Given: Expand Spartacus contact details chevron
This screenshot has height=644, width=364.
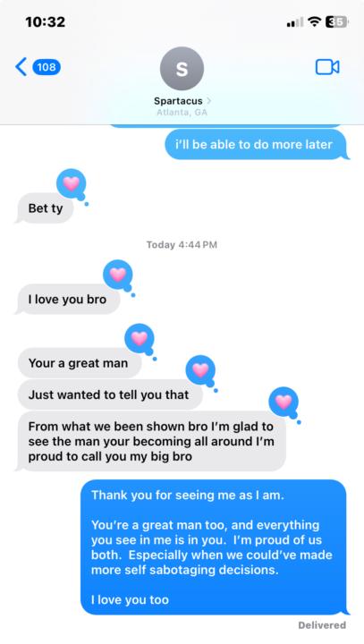Looking at the screenshot, I should click(x=209, y=100).
